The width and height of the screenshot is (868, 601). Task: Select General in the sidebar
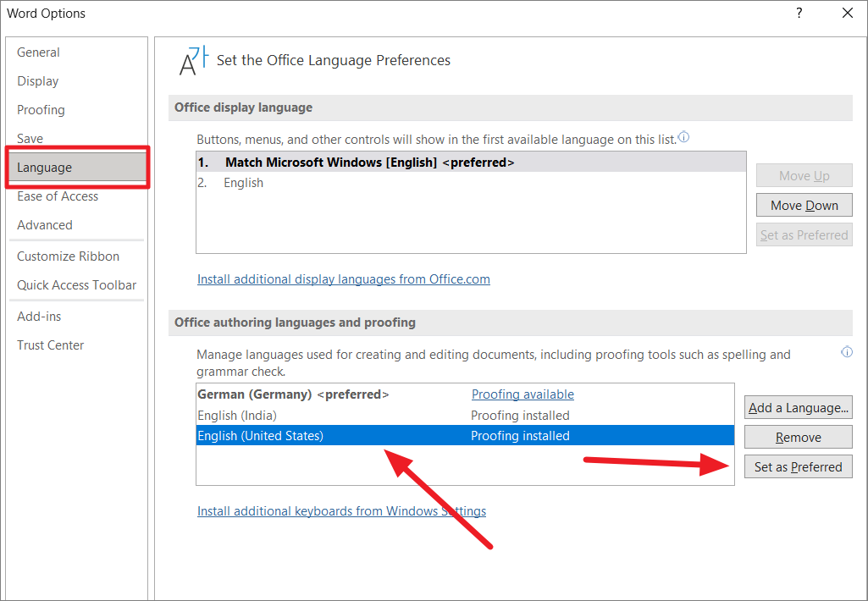[38, 52]
